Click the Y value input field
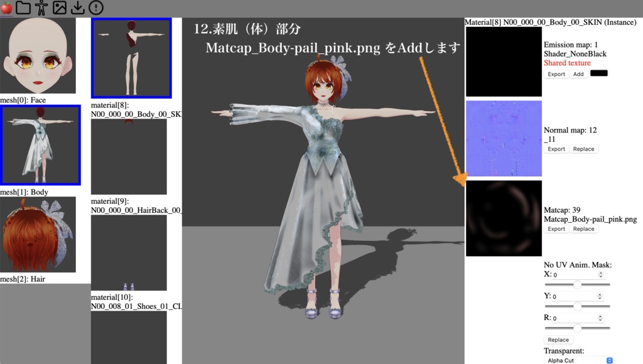Viewport: 643px width, 364px height. point(577,296)
